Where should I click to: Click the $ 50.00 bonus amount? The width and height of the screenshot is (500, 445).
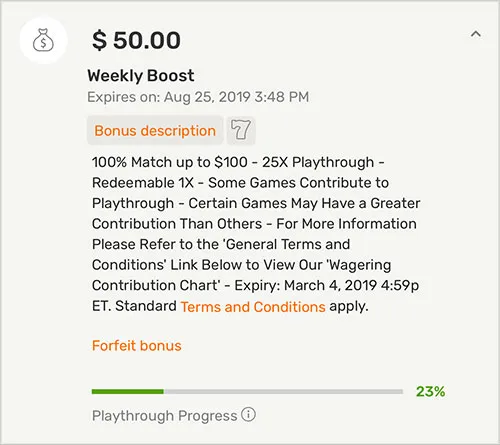pyautogui.click(x=136, y=40)
